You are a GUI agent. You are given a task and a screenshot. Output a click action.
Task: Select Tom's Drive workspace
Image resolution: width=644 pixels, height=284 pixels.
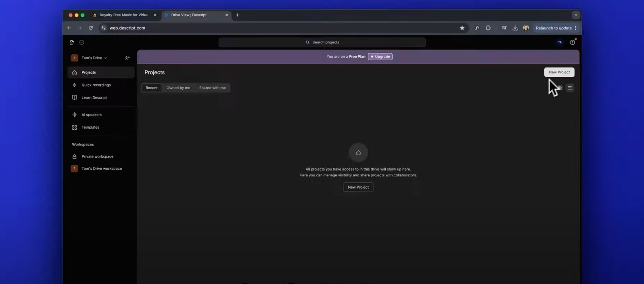pos(101,169)
